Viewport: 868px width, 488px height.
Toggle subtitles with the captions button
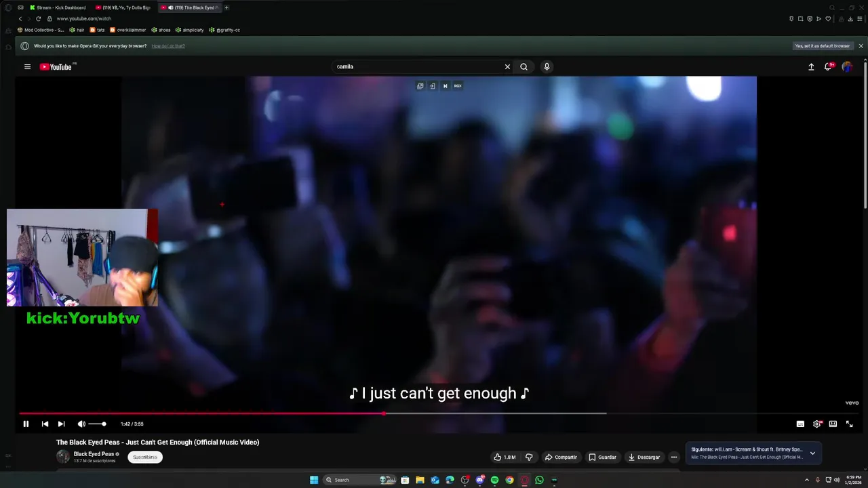click(800, 424)
